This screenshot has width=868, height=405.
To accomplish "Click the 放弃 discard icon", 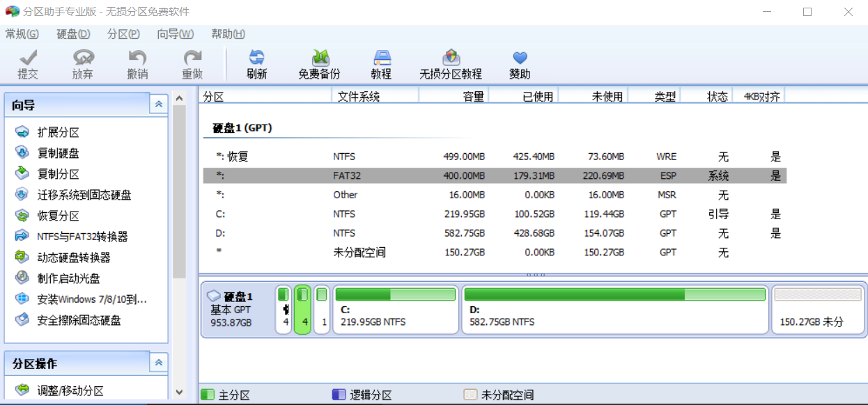I will (x=82, y=58).
